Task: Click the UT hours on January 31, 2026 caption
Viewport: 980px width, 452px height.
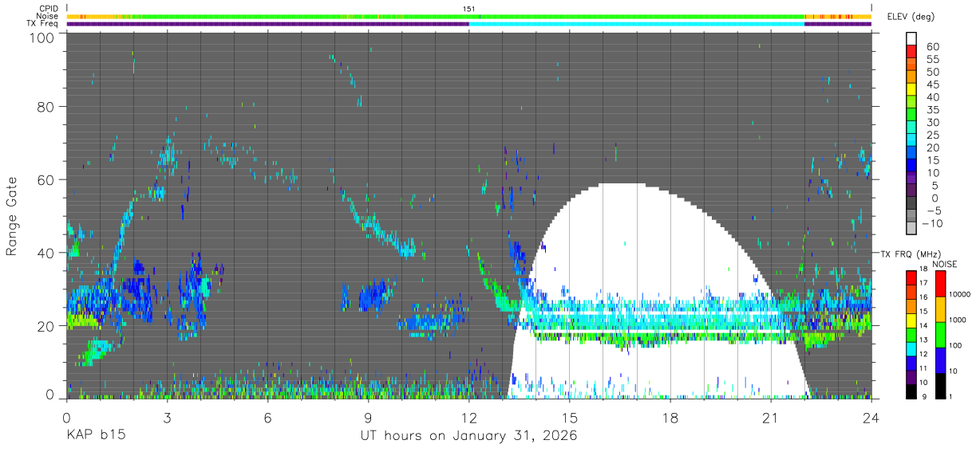Action: 469,436
